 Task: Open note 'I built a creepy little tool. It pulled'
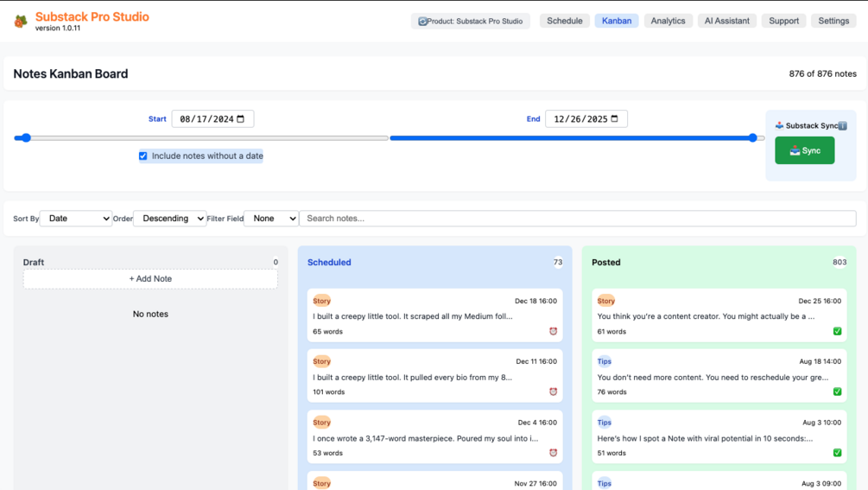click(435, 376)
